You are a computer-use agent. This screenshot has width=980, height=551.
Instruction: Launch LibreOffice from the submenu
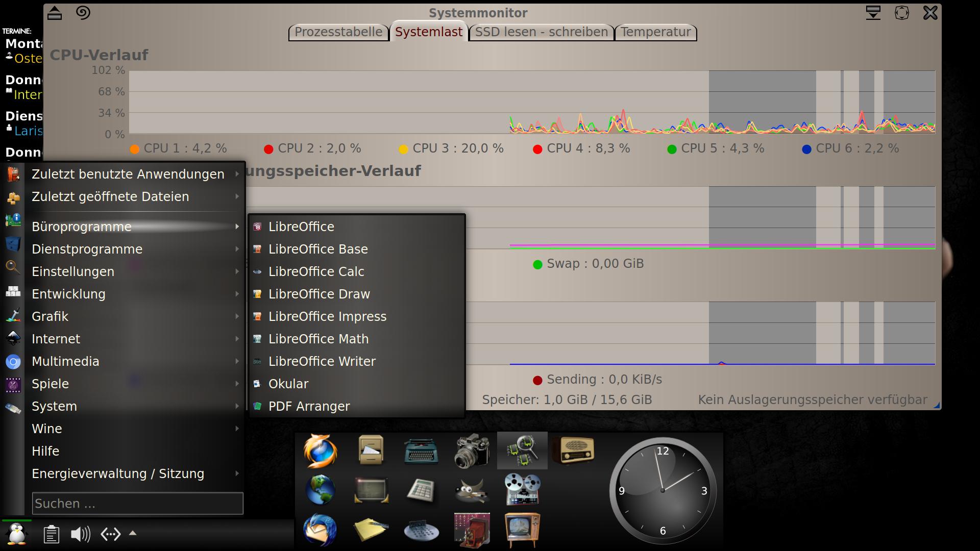coord(357,227)
